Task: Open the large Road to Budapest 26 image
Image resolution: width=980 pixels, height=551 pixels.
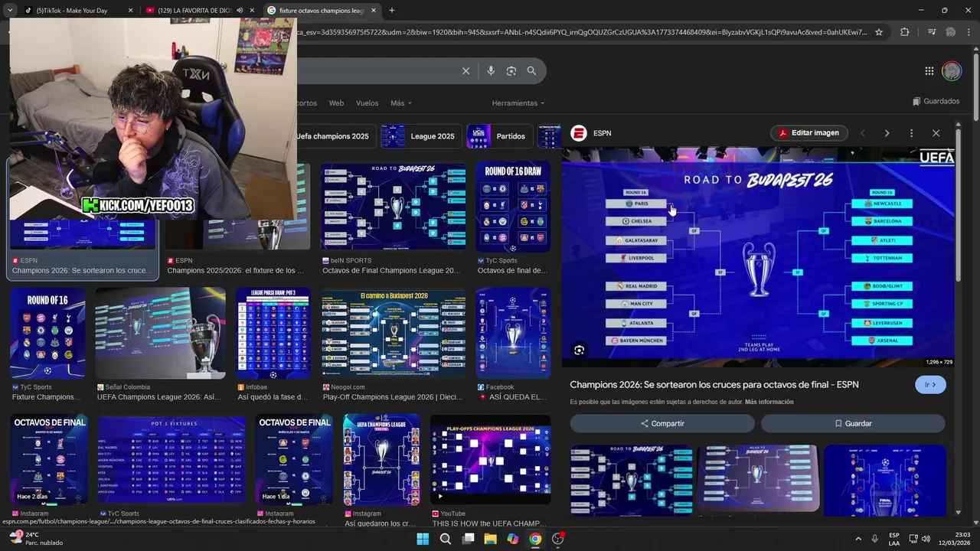Action: [x=758, y=256]
